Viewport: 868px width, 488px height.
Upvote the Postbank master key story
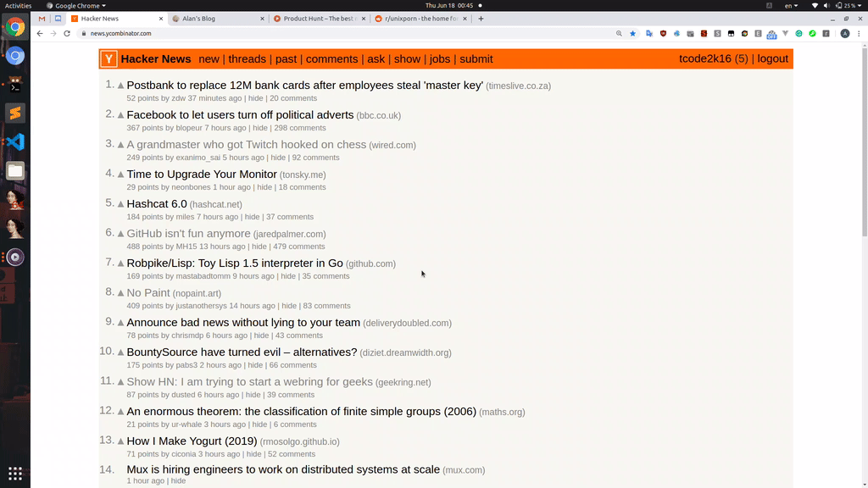click(x=120, y=86)
